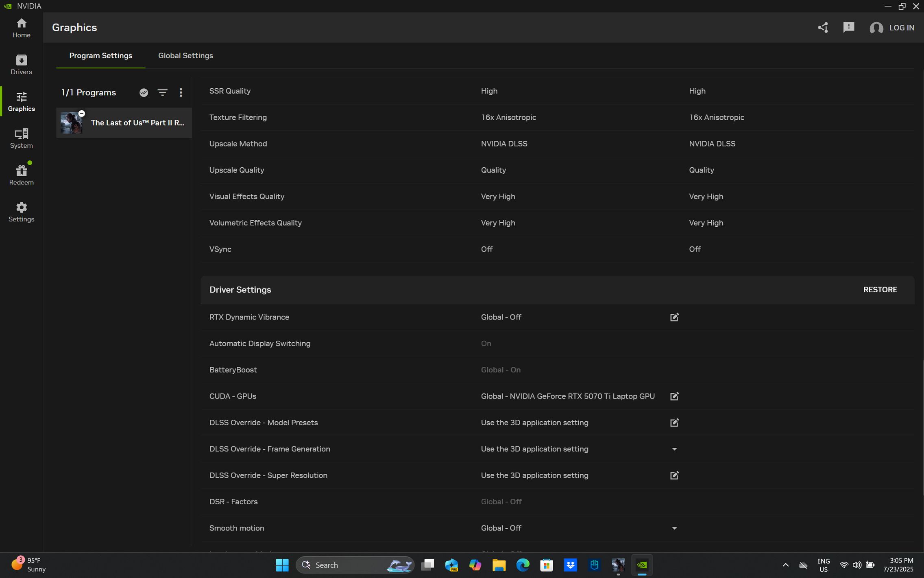Edit RTX Dynamic Vibrance setting

tap(674, 317)
